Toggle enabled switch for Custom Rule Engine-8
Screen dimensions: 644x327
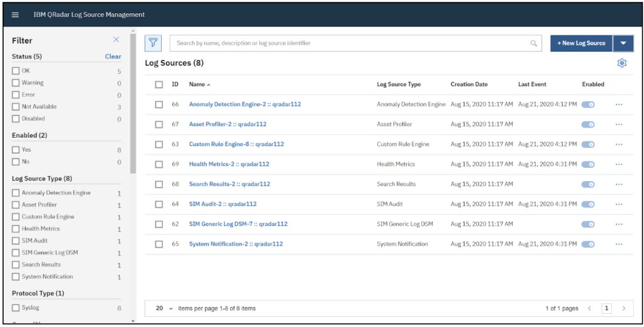[588, 144]
